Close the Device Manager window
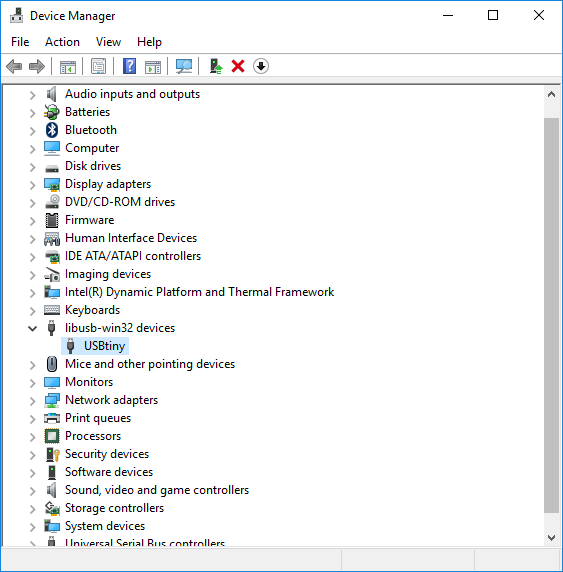This screenshot has width=563, height=572. 539,15
